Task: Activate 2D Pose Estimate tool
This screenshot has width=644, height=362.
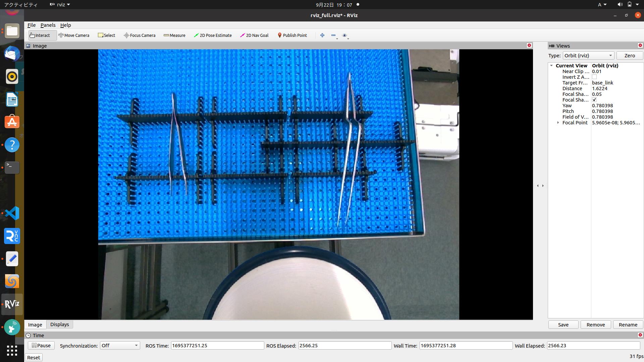Action: coord(213,35)
